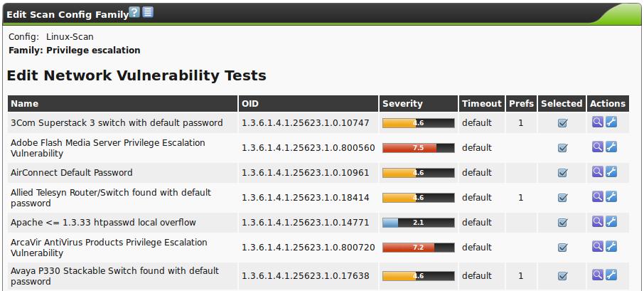Toggle Selected checkbox for Adobe Flash Media Server

(562, 148)
